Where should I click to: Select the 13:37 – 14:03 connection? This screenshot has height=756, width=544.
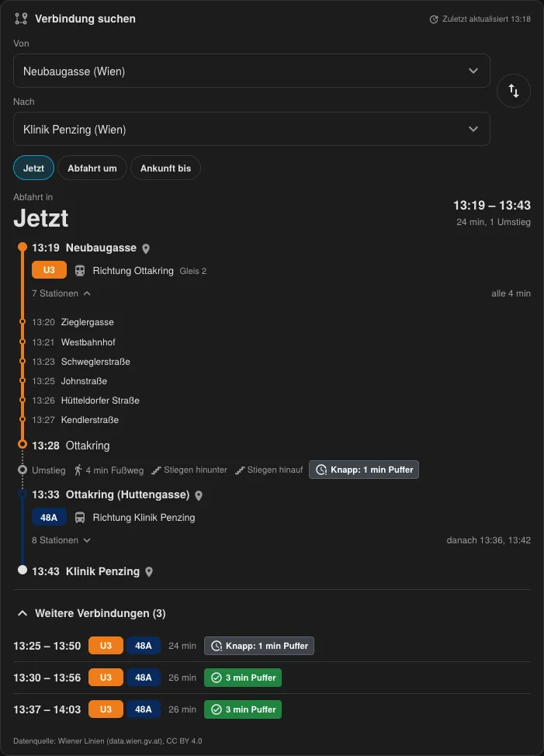point(272,709)
